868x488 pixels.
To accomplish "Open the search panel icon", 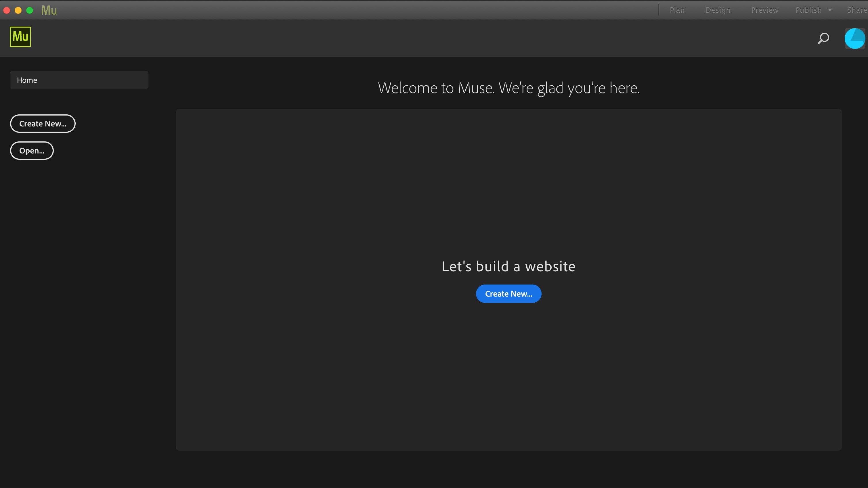I will pyautogui.click(x=823, y=38).
